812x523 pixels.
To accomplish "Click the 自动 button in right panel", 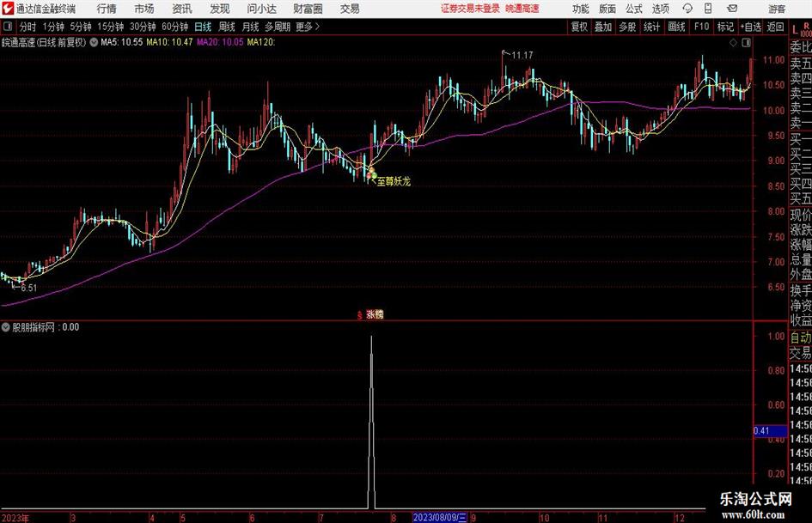I will (x=801, y=338).
